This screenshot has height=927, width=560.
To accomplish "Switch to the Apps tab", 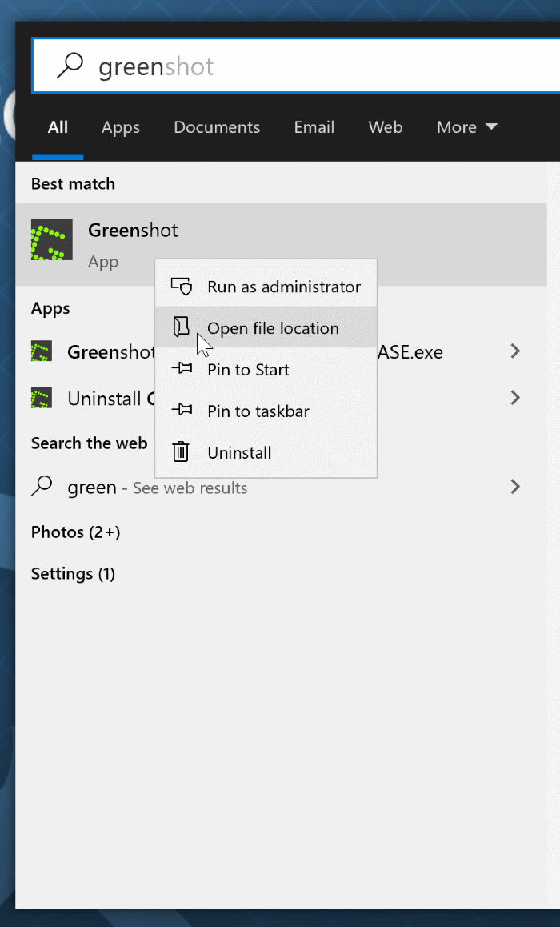I will pos(121,127).
